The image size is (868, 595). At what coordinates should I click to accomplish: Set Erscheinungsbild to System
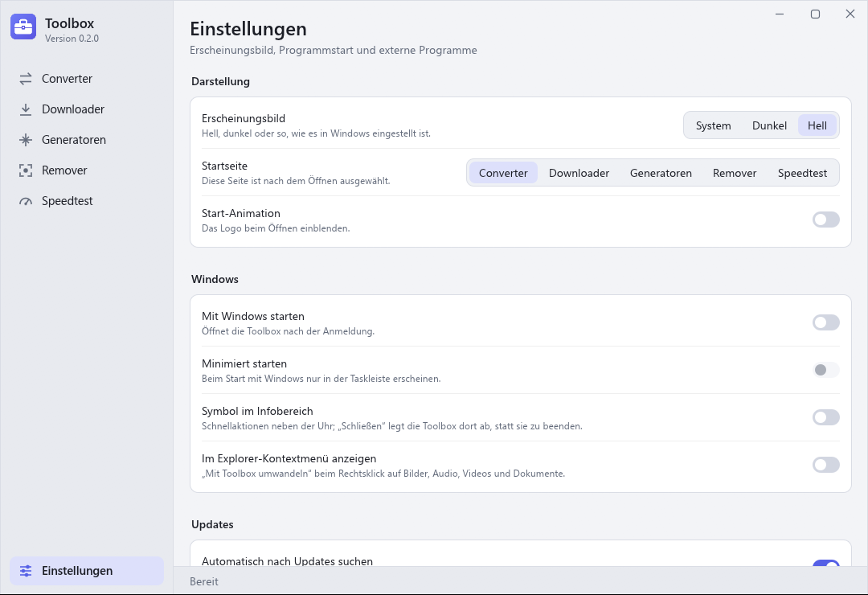[713, 125]
